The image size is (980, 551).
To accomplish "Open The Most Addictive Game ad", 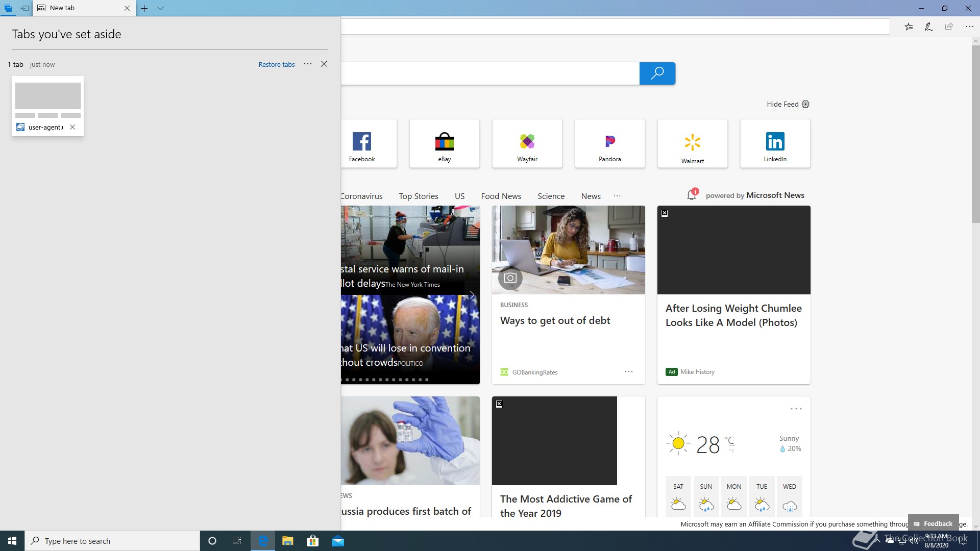I will pos(566,506).
